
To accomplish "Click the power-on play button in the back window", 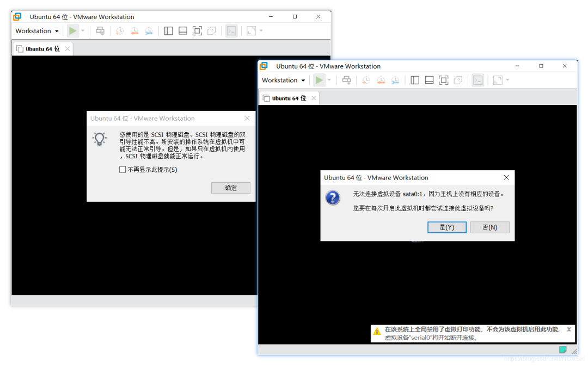I will (x=73, y=30).
